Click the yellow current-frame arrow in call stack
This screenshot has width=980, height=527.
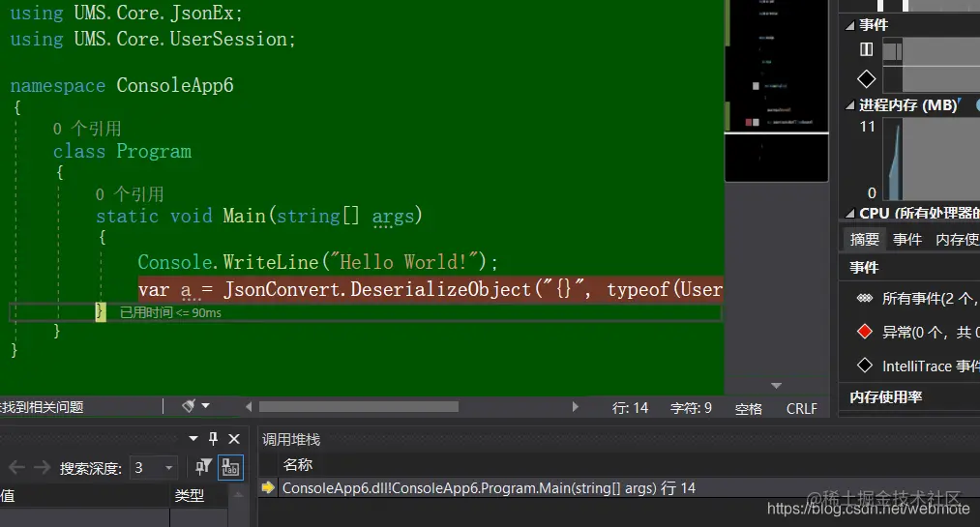pyautogui.click(x=268, y=487)
